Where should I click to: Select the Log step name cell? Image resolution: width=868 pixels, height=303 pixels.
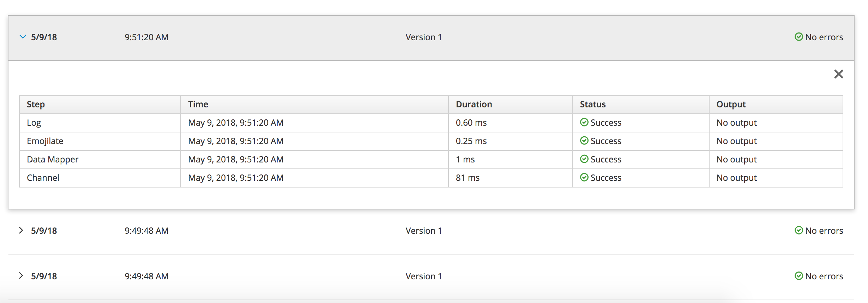click(34, 123)
